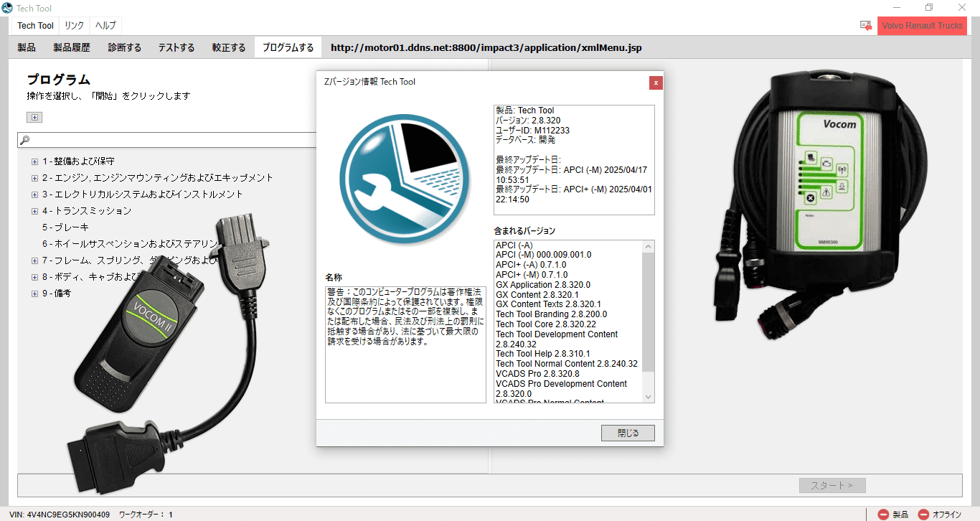Select the Tech Tool Core 2.8.320.22 entry
This screenshot has width=980, height=521.
pos(546,324)
